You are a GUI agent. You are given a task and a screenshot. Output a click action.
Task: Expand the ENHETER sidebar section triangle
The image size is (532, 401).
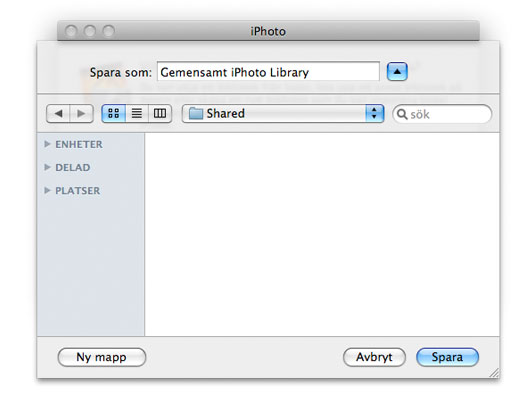pyautogui.click(x=47, y=144)
